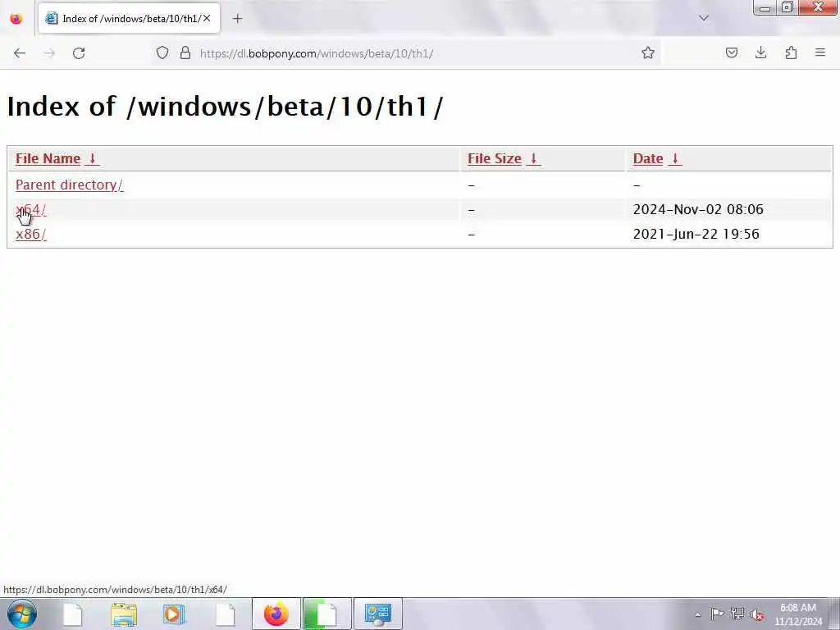
Task: Open the green progress file taskbar item
Action: click(x=326, y=614)
